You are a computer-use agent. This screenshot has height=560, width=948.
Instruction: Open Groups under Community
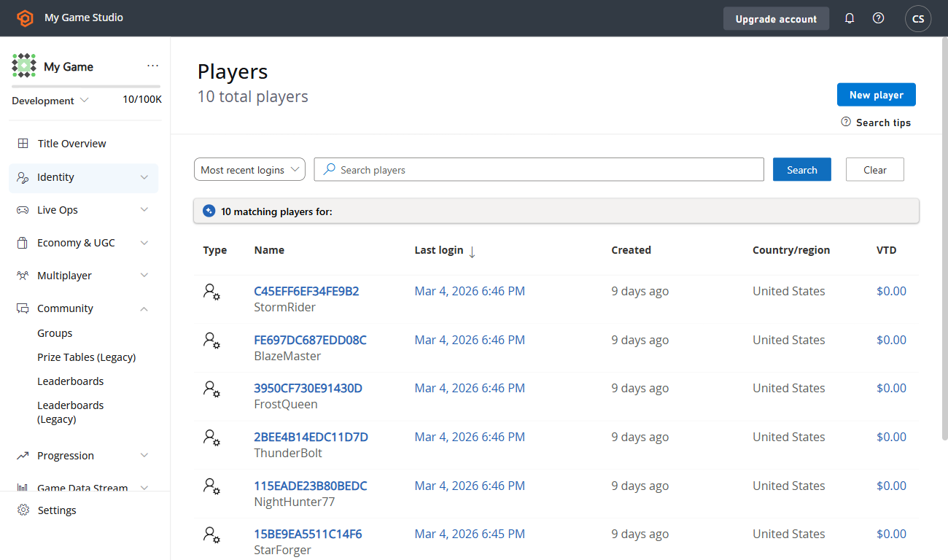click(x=55, y=333)
